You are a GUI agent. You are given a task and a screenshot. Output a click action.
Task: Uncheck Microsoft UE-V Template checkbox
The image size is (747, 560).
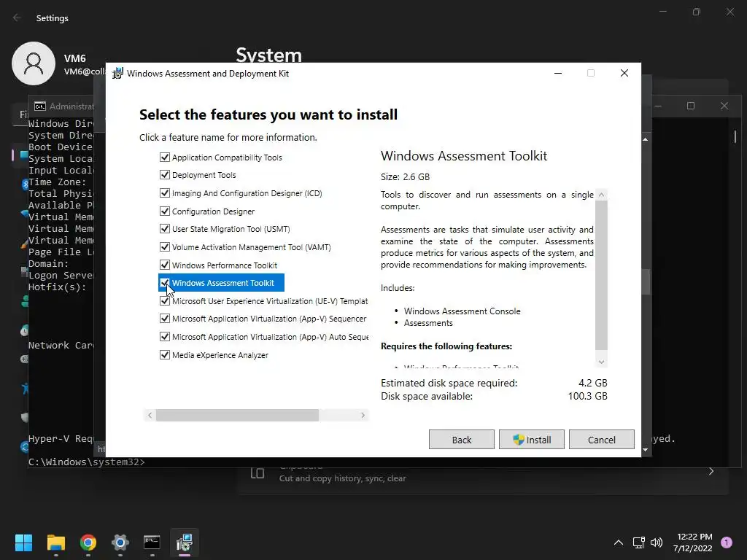(x=164, y=301)
